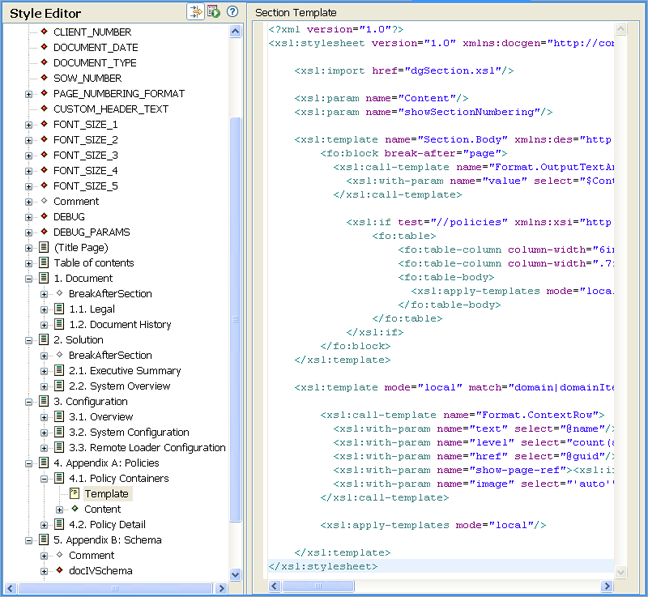Click the red diamond icon beside DEBUG
The height and width of the screenshot is (597, 648).
coord(44,216)
